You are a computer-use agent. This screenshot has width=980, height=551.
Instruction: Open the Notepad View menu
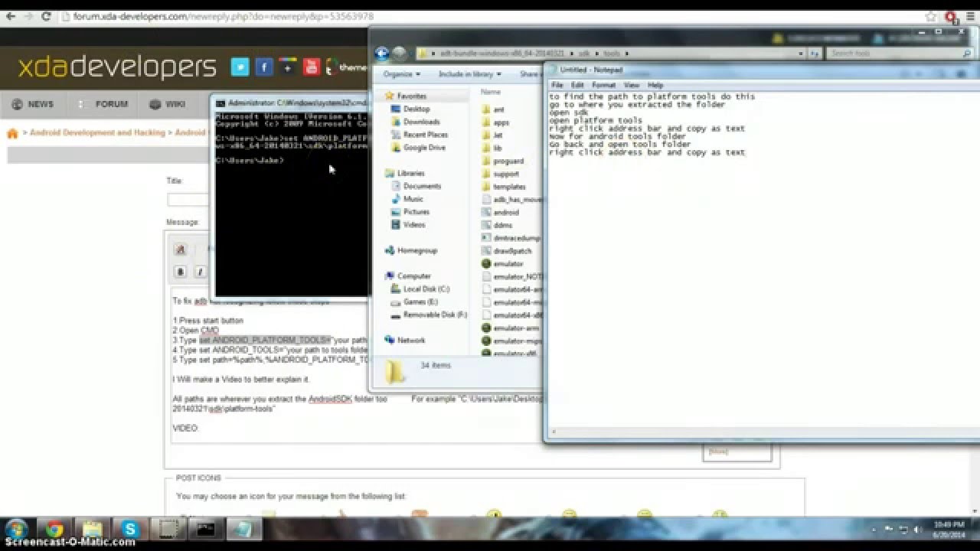(x=631, y=85)
